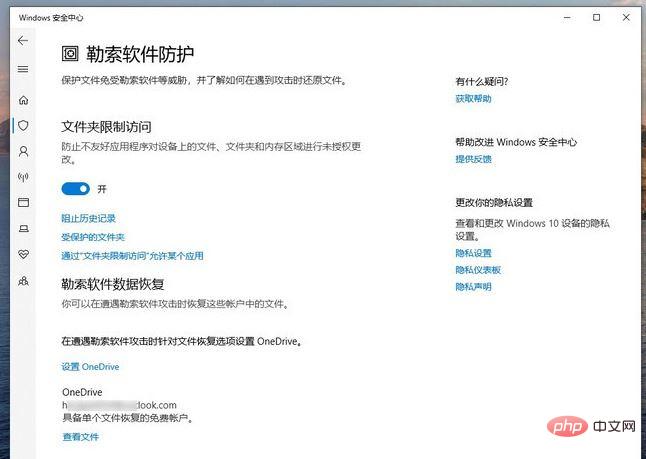Go back using the back arrow
This screenshot has height=459, width=646.
click(23, 40)
